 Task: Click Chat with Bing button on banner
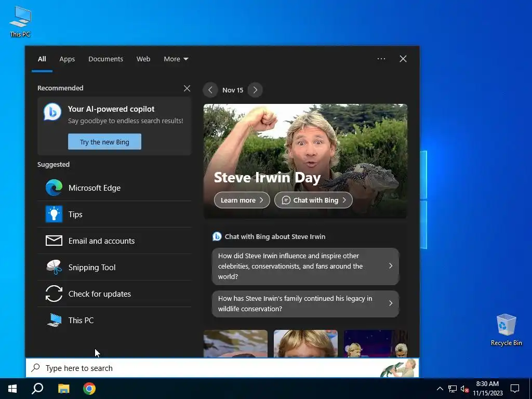click(313, 200)
